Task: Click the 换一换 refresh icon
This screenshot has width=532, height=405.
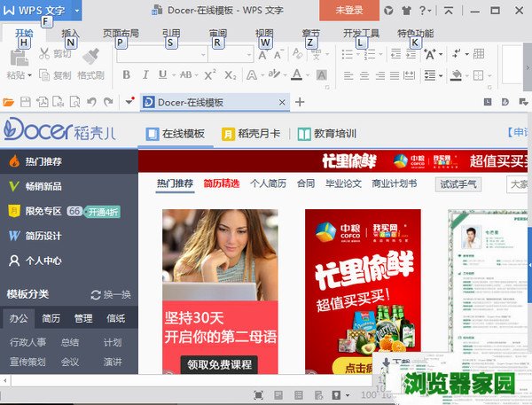Action: (x=96, y=295)
